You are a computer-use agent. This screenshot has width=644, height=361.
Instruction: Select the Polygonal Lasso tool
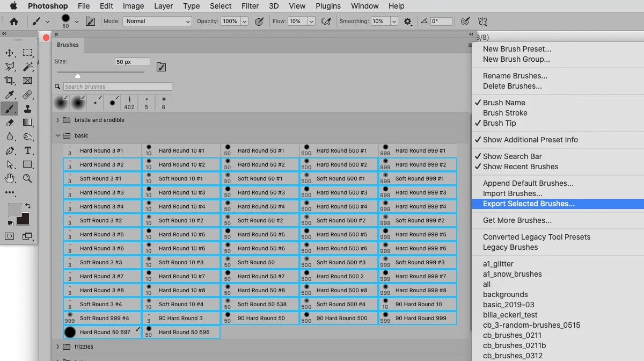[10, 67]
